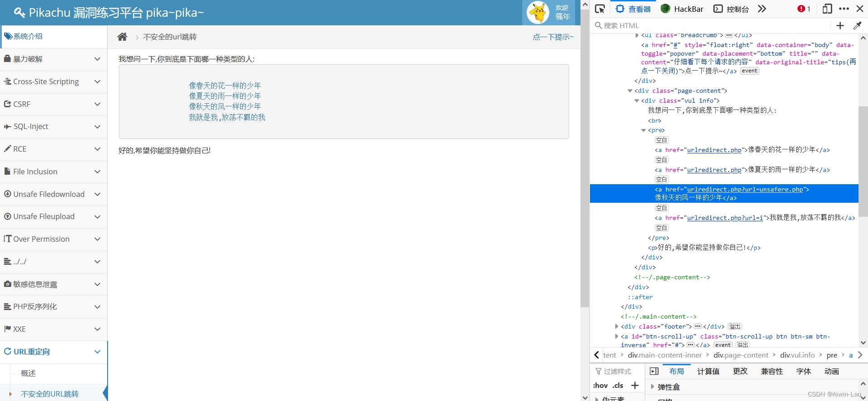The height and width of the screenshot is (401, 868).
Task: Click the plus icon to add HTML node
Action: (840, 26)
